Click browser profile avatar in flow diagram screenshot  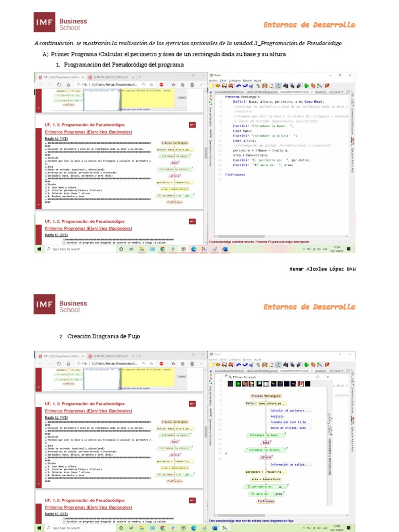click(192, 363)
